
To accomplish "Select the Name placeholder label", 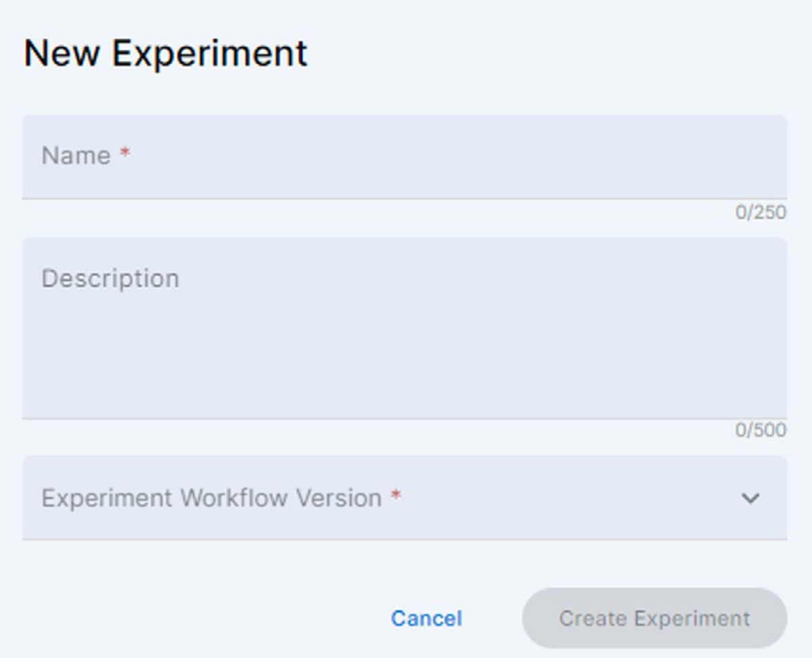I will [x=76, y=156].
